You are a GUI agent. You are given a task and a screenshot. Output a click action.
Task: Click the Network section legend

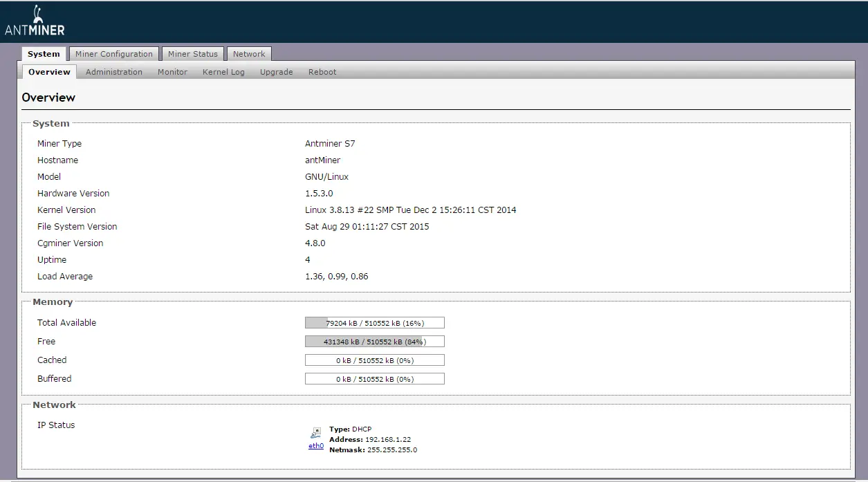pos(55,405)
